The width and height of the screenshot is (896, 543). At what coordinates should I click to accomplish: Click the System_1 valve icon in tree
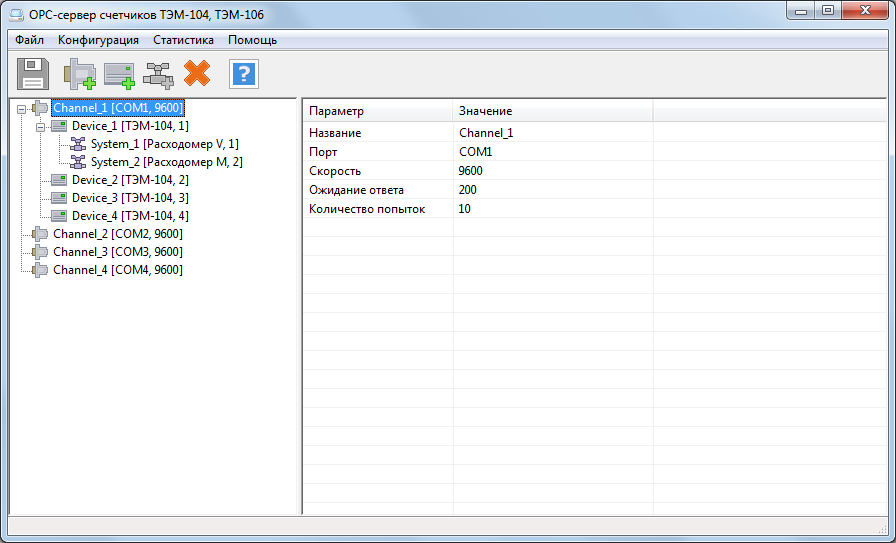[x=78, y=144]
